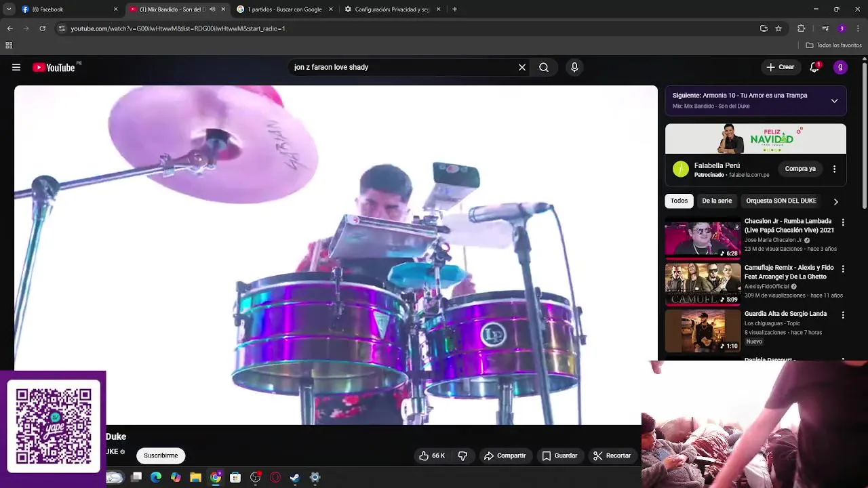Show more filter chips with right arrow
The height and width of the screenshot is (488, 868).
tap(835, 201)
